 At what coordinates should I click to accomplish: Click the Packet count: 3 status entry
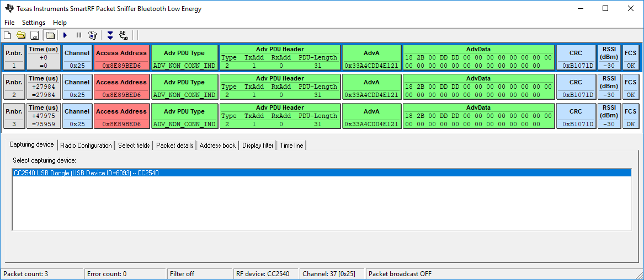[42, 274]
